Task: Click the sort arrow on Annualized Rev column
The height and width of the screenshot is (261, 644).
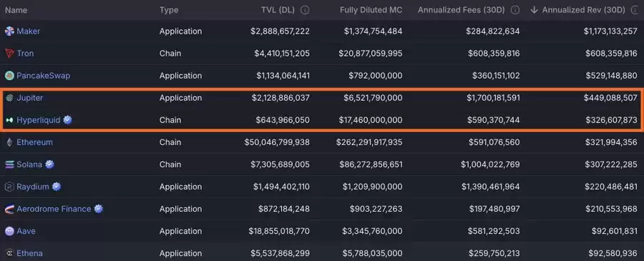Action: [534, 10]
